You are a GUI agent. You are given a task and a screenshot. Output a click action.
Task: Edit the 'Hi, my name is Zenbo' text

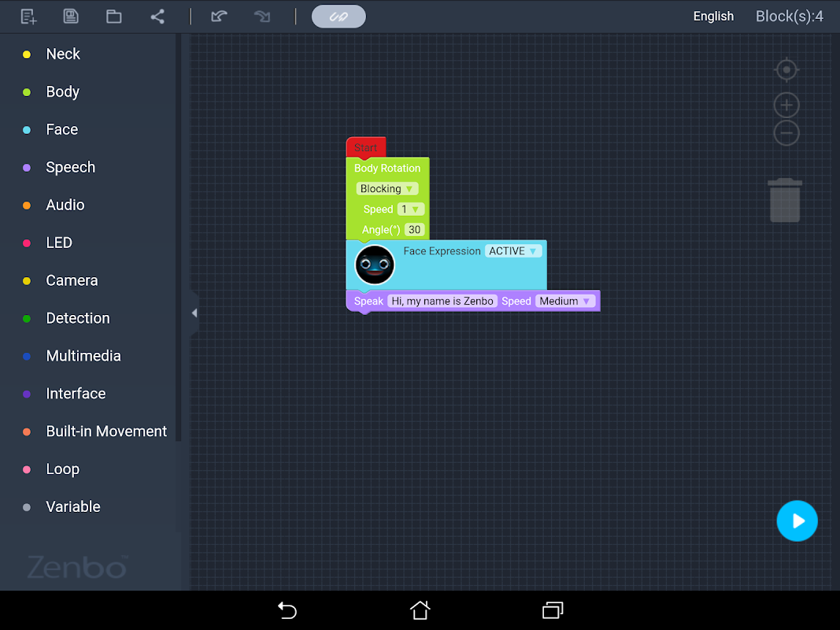[x=442, y=301]
